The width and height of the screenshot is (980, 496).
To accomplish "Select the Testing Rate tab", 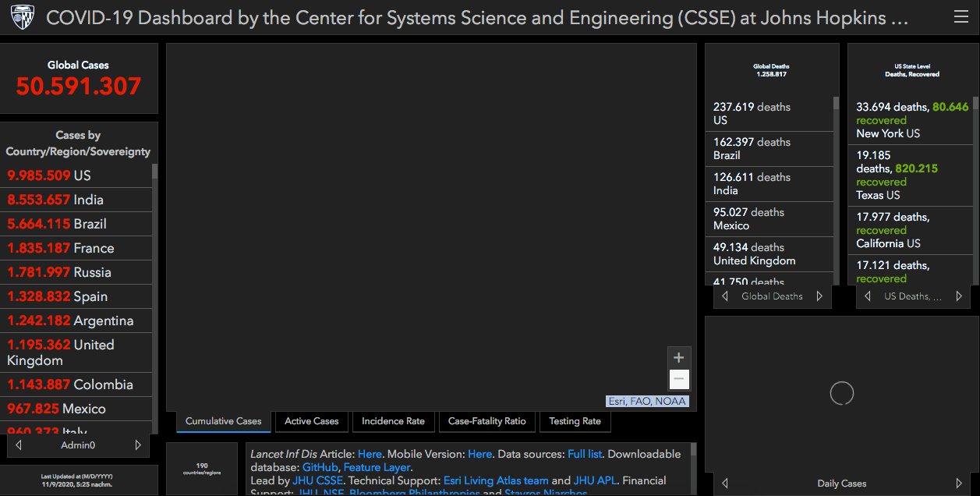I will coord(575,421).
